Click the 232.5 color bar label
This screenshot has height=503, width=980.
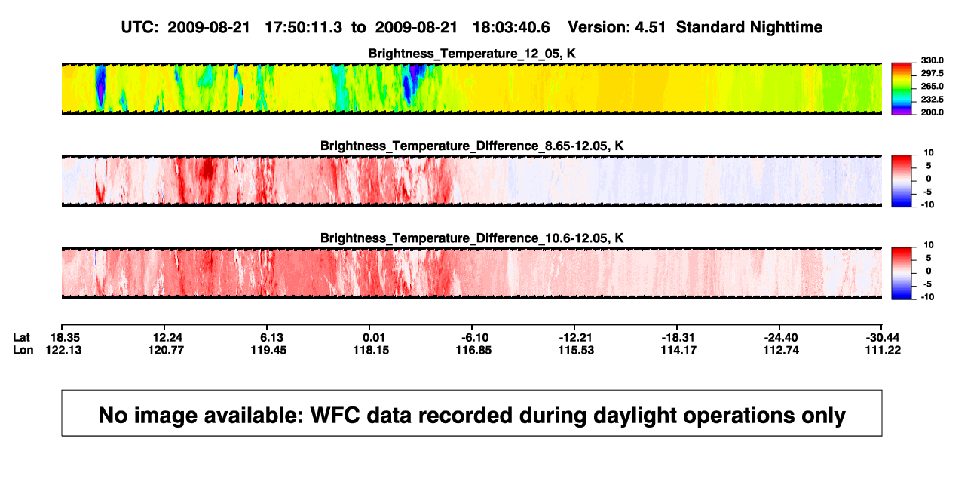[932, 99]
